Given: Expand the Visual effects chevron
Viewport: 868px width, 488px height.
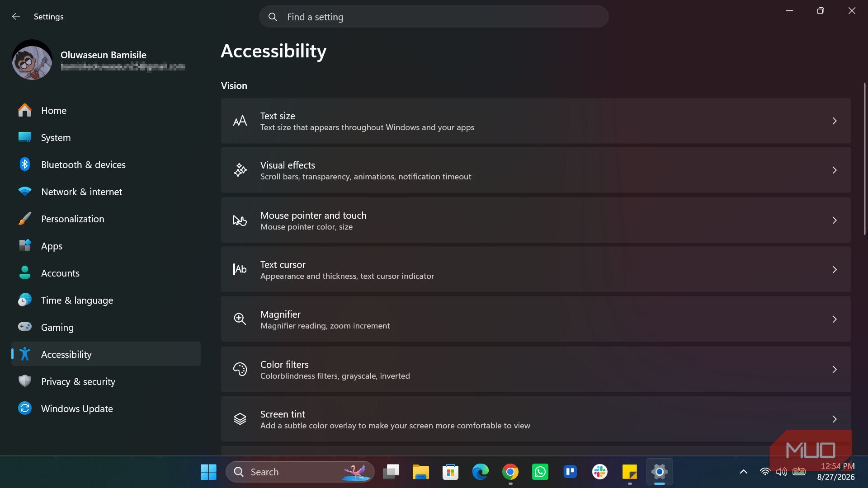Looking at the screenshot, I should pyautogui.click(x=835, y=170).
